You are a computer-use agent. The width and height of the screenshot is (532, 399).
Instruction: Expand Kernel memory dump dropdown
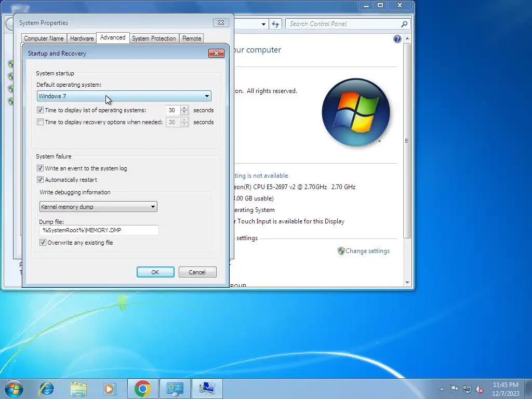coord(98,207)
